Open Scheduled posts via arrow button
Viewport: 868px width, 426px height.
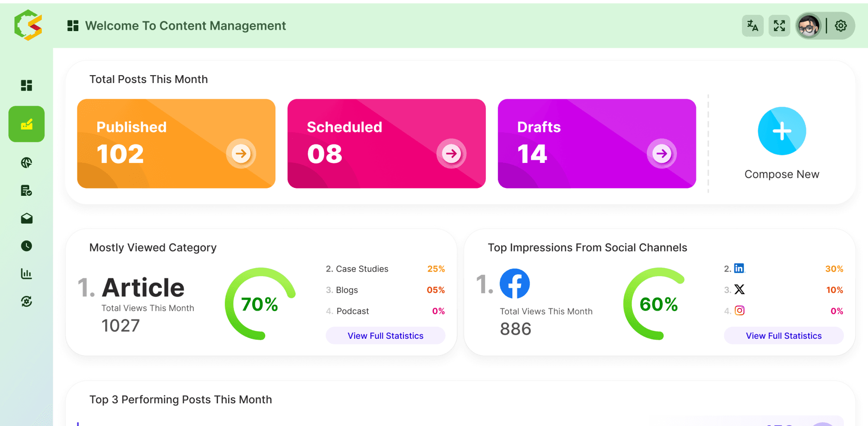point(452,153)
